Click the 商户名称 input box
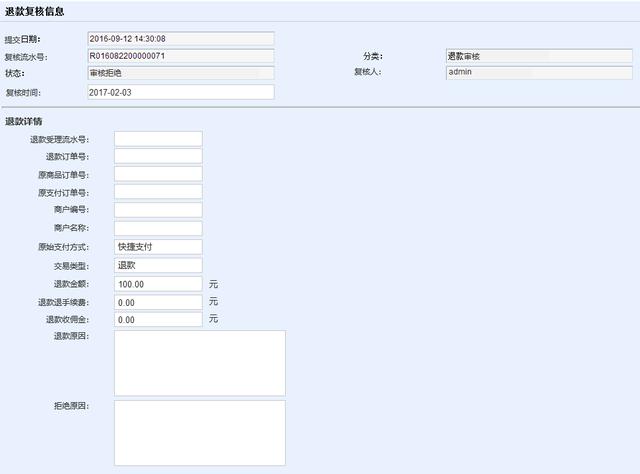Image resolution: width=640 pixels, height=474 pixels. pos(158,228)
